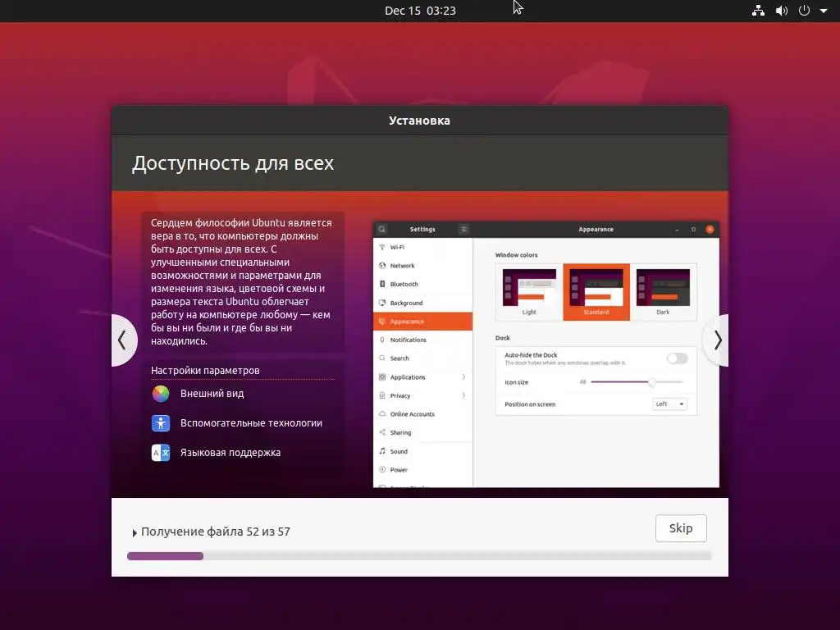Viewport: 840px width, 630px height.
Task: Click the Доступность для всех slide title
Action: coord(233,163)
